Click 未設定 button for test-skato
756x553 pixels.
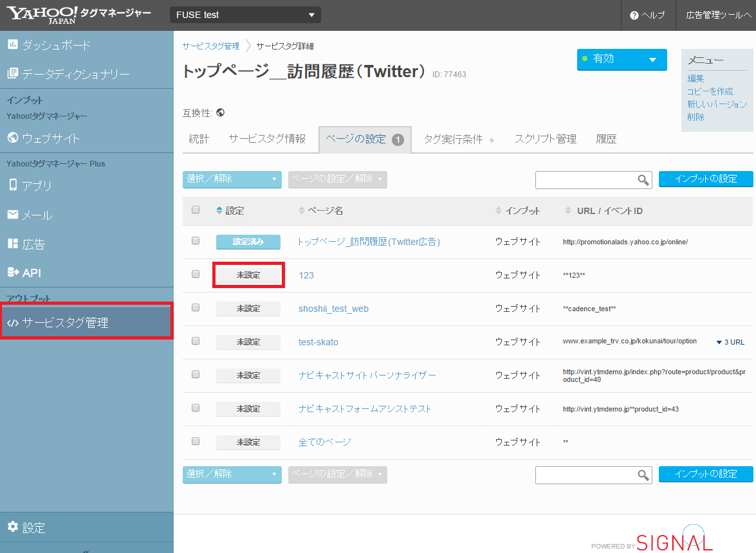pos(248,342)
